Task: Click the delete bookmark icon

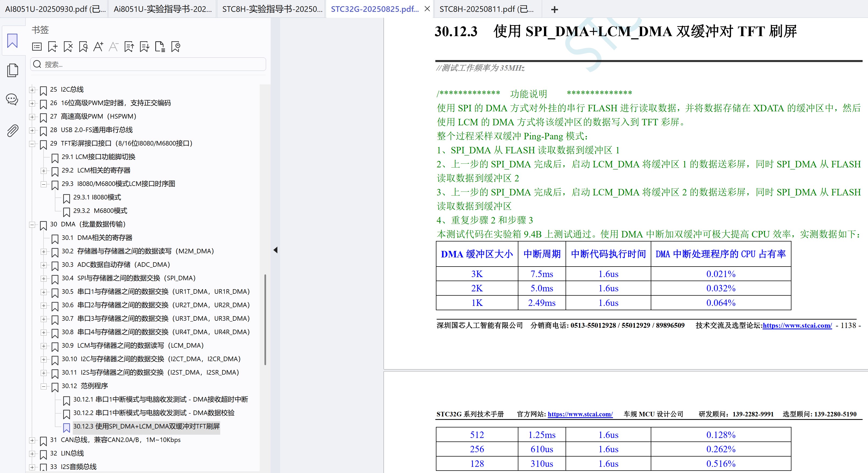Action: click(x=68, y=46)
